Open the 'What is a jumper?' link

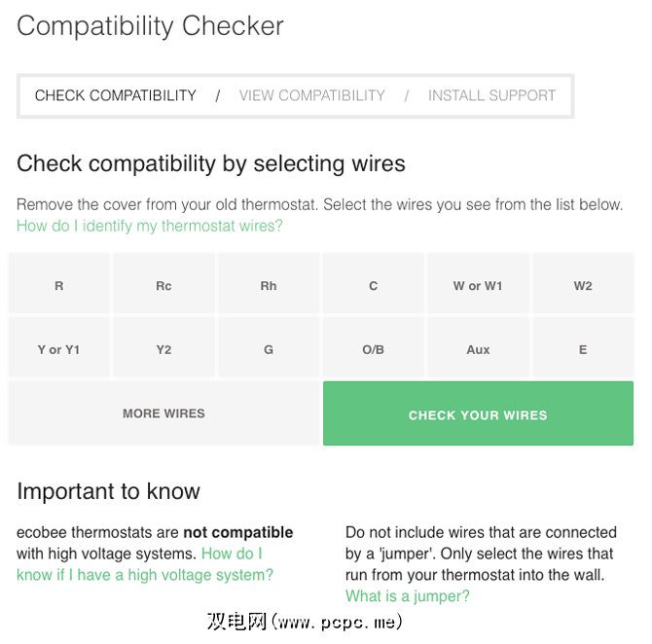click(407, 595)
